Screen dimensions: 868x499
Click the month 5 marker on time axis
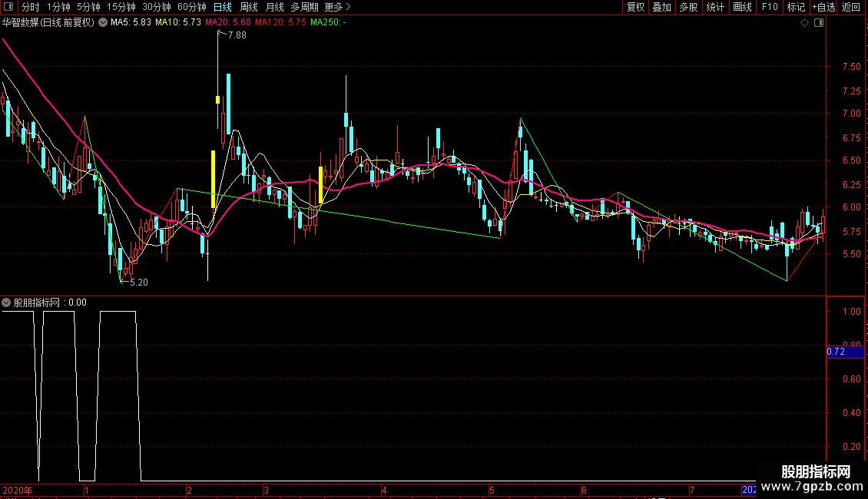(x=492, y=490)
